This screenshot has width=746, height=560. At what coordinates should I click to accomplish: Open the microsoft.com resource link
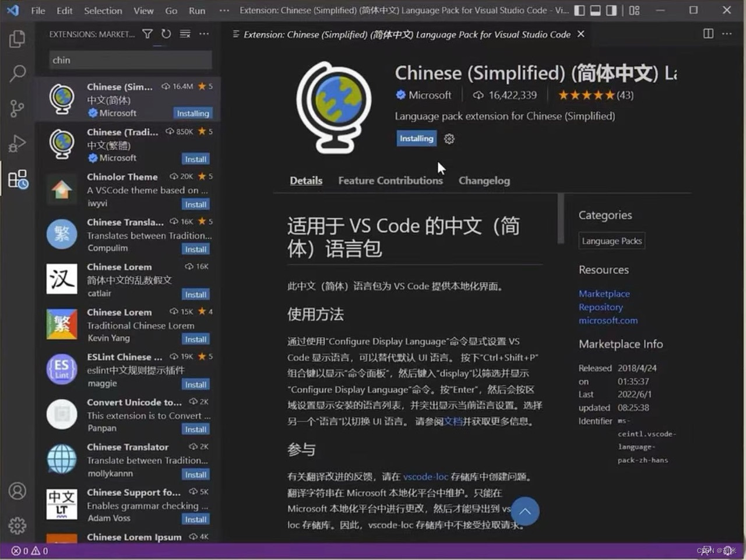click(608, 320)
